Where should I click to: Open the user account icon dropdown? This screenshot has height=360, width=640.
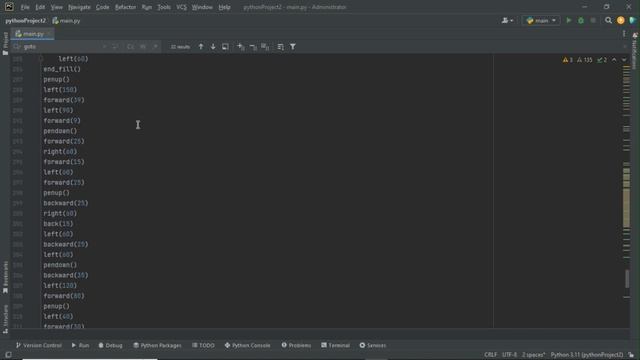click(x=507, y=20)
